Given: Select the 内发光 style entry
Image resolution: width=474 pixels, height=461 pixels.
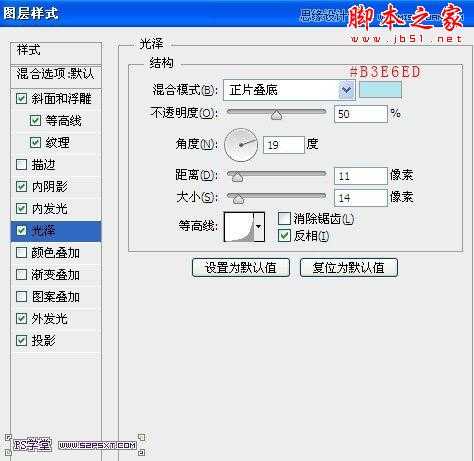Looking at the screenshot, I should tap(50, 209).
